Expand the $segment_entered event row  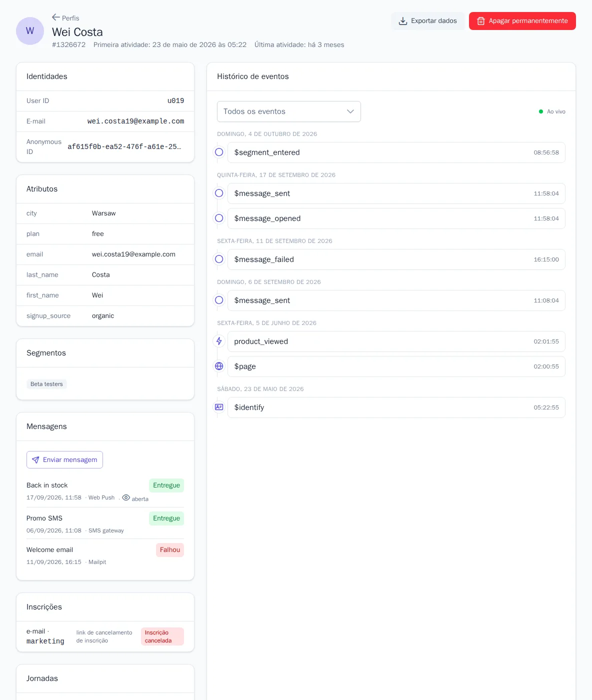[396, 152]
